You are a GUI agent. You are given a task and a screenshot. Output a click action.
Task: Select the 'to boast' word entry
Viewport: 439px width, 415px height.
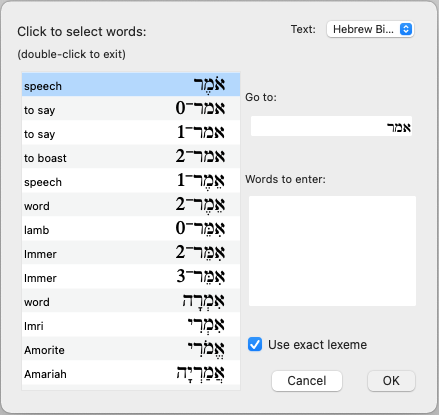click(131, 156)
